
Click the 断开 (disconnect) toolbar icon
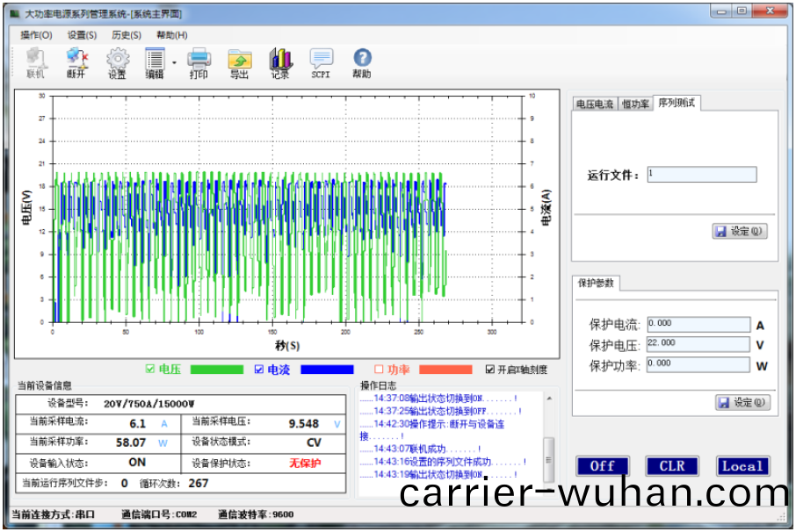[x=76, y=63]
